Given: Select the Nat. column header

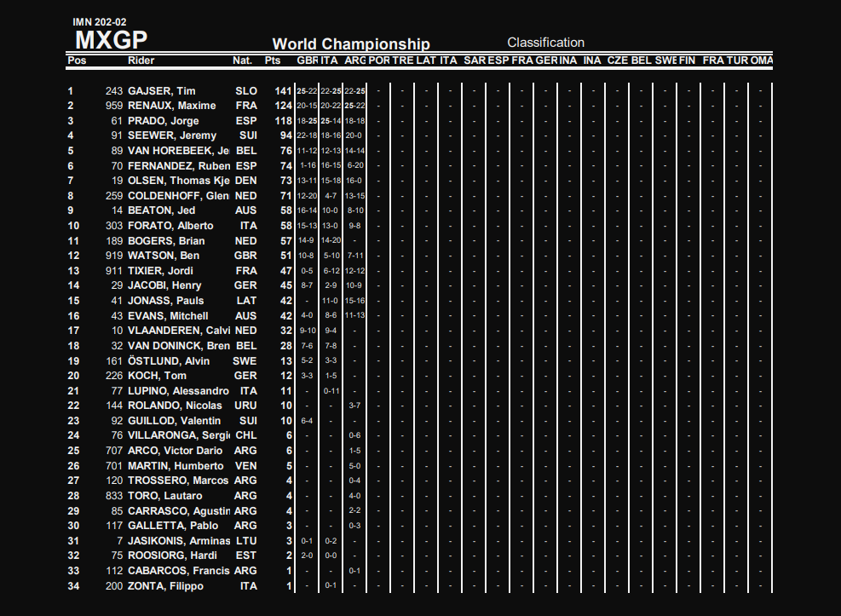Looking at the screenshot, I should point(242,60).
